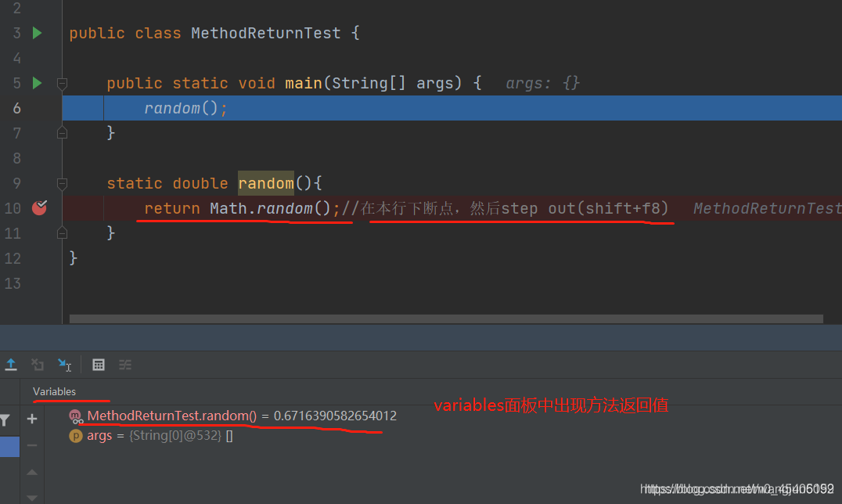The height and width of the screenshot is (504, 842).
Task: Click the Run to Cursor icon
Action: pyautogui.click(x=64, y=365)
